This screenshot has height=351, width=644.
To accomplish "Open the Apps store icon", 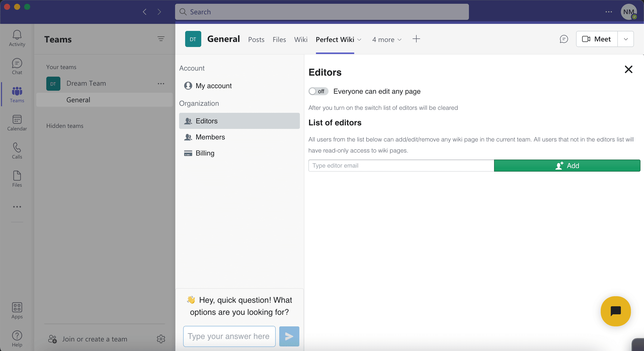I will [x=17, y=311].
